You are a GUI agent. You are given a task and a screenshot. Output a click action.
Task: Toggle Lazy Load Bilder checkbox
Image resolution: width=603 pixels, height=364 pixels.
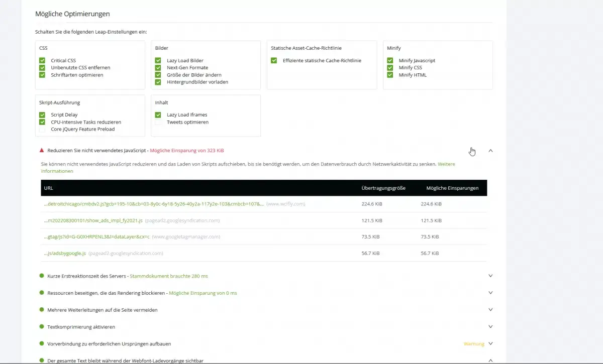coord(158,61)
